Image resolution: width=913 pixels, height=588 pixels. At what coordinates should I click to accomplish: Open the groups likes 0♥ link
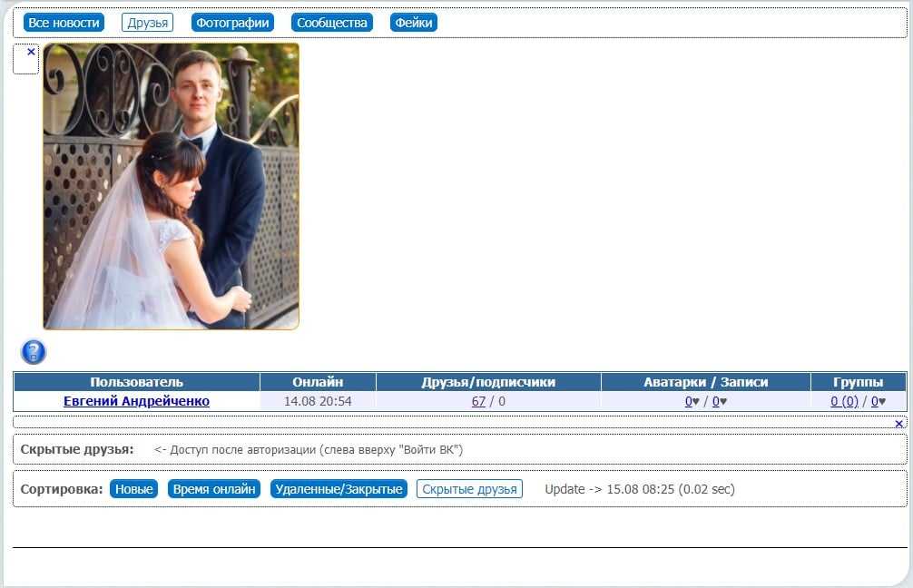[x=878, y=401]
